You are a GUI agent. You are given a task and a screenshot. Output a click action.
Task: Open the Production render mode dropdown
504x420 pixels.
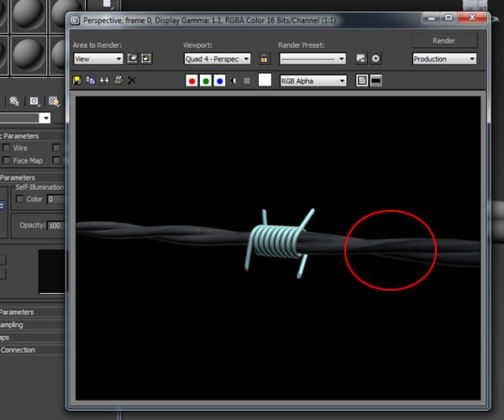pyautogui.click(x=444, y=59)
